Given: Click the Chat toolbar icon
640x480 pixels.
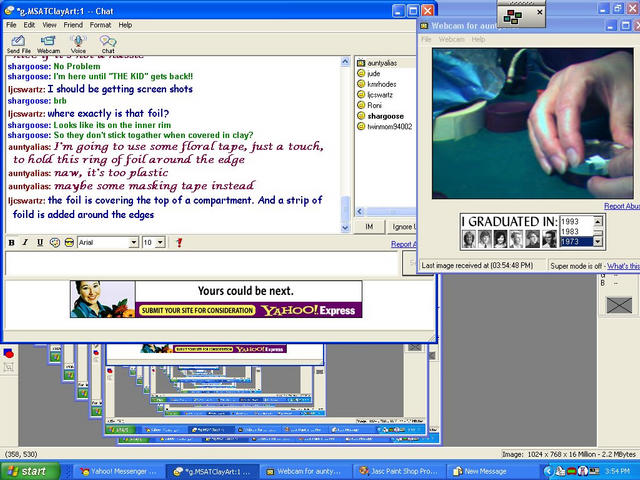Looking at the screenshot, I should (x=108, y=44).
